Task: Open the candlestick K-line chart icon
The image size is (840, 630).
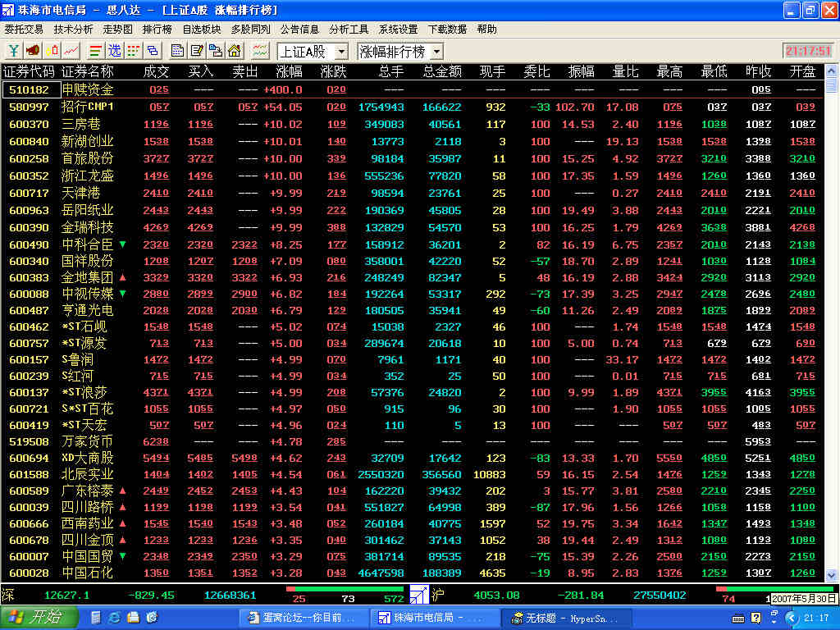Action: coord(52,51)
